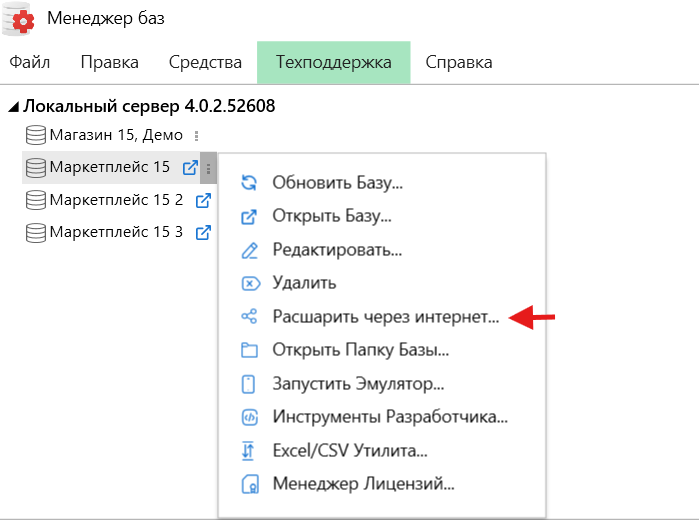Open Маркетплейс 15 3 via external-link icon
This screenshot has height=520, width=699.
[x=203, y=232]
